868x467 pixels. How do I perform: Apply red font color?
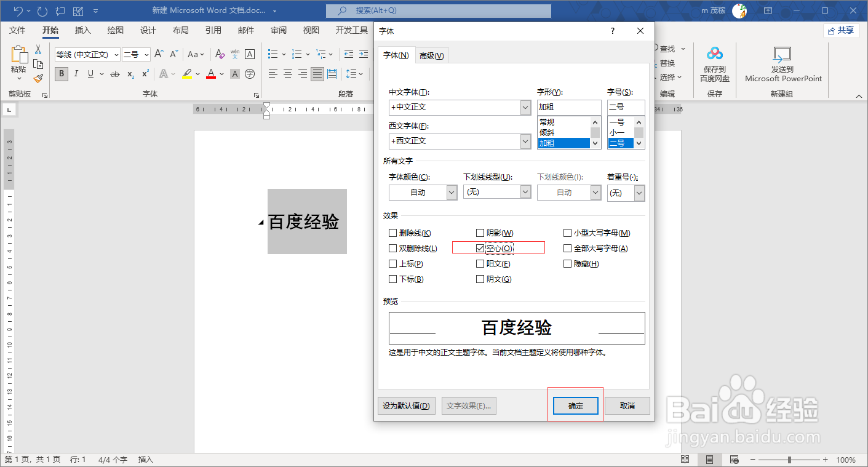[x=211, y=74]
